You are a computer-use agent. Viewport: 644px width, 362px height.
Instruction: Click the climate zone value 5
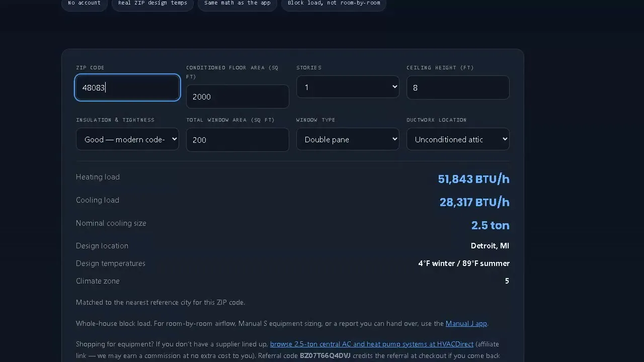pyautogui.click(x=507, y=281)
